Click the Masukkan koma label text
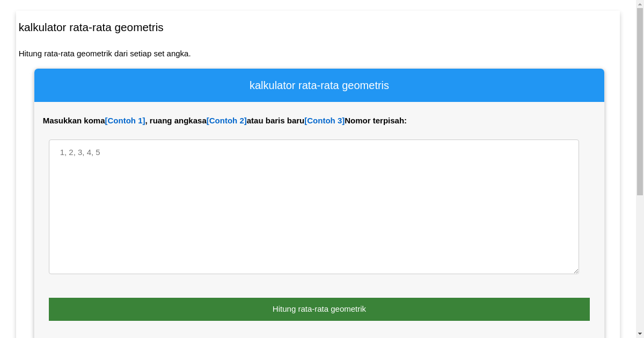The image size is (644, 338). [x=74, y=121]
